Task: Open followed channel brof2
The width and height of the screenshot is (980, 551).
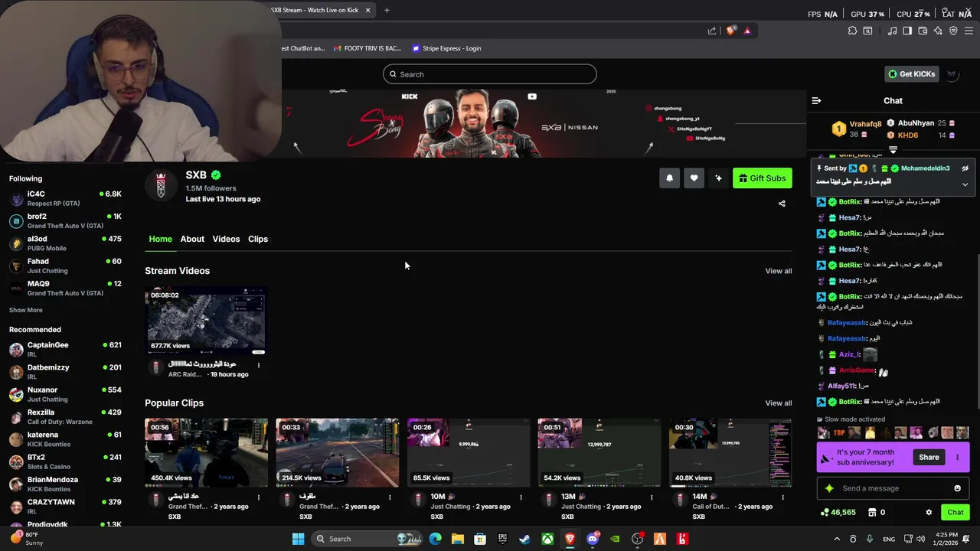Action: 65,221
